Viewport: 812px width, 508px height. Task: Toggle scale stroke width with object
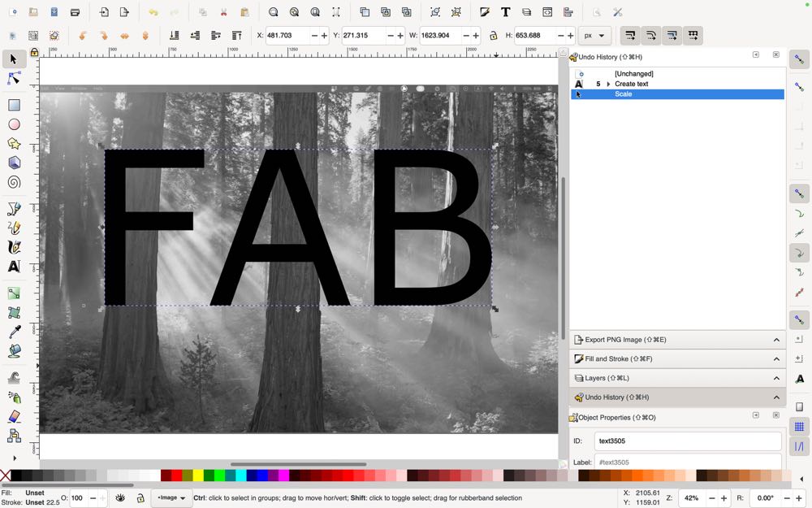point(630,35)
